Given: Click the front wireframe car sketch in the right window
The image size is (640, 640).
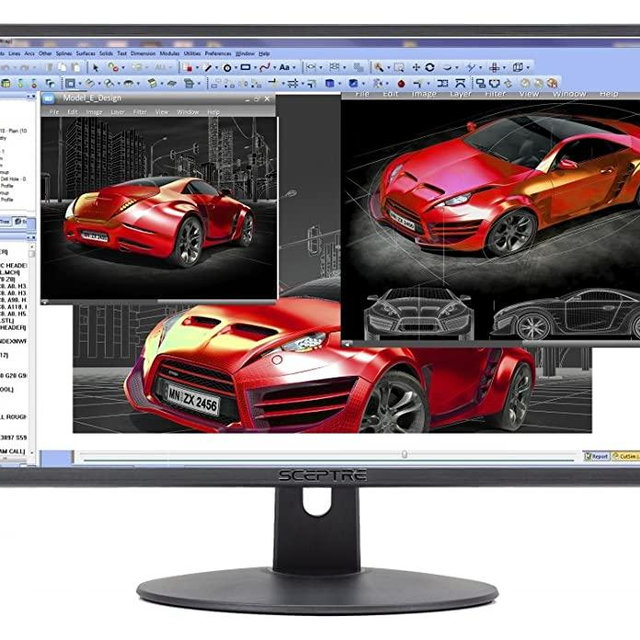Looking at the screenshot, I should point(419,312).
